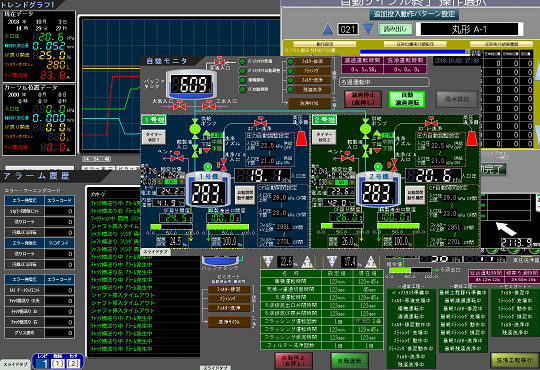Screen dimensions: 540x370
Task: Click the red industrial water inlet valve below the buffer tank
Action: click(209, 106)
